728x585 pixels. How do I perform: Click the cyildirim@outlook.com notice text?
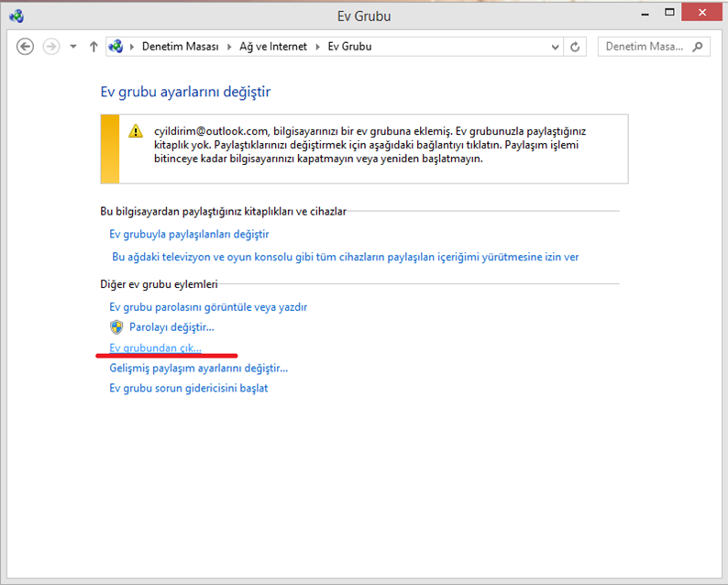[x=370, y=145]
